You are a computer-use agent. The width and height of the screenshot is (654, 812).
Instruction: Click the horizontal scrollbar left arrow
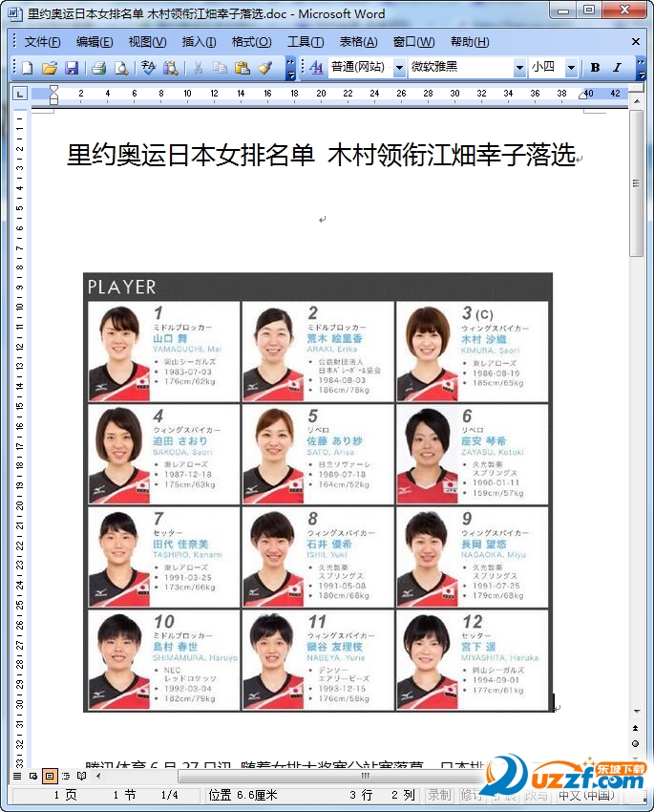pyautogui.click(x=99, y=776)
